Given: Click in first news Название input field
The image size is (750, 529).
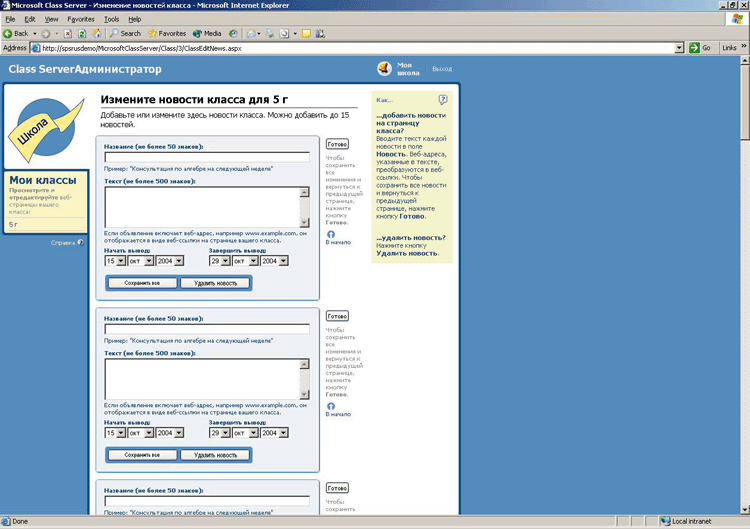Looking at the screenshot, I should click(207, 157).
